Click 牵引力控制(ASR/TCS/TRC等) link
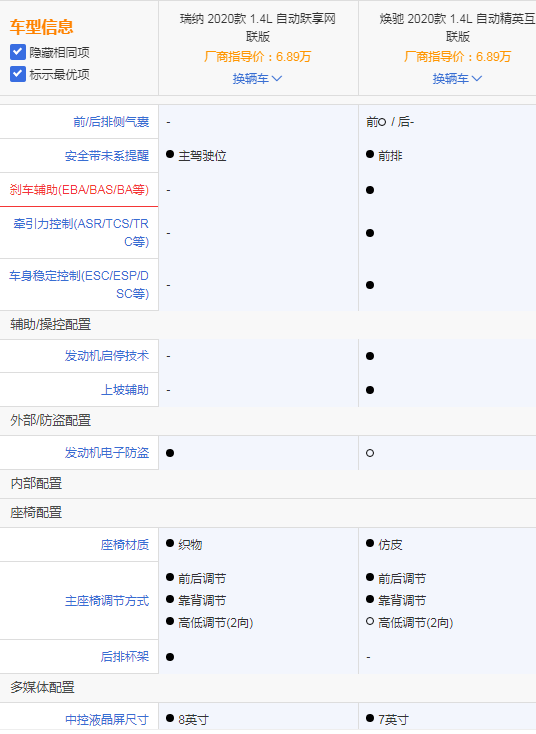 (x=81, y=233)
